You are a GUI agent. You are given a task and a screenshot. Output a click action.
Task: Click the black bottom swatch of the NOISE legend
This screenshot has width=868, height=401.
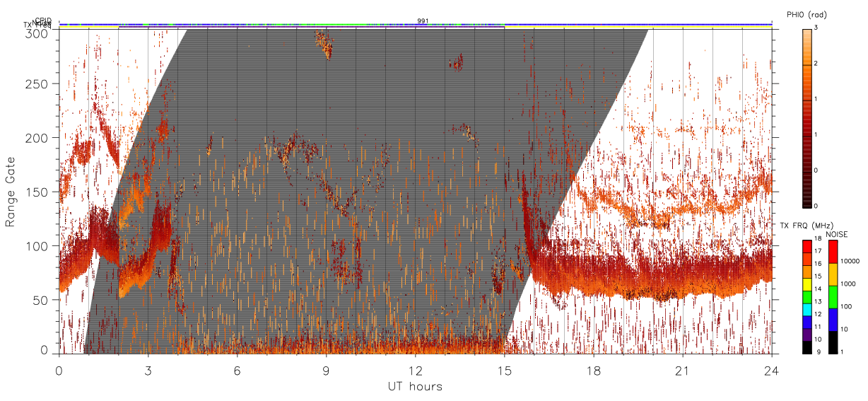pyautogui.click(x=833, y=342)
